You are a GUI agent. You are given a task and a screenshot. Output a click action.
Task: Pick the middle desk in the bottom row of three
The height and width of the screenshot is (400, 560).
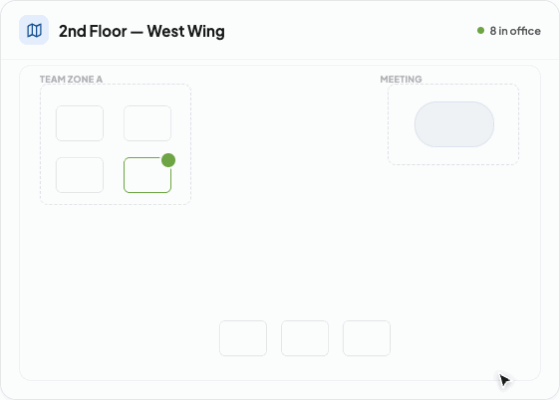click(x=305, y=338)
